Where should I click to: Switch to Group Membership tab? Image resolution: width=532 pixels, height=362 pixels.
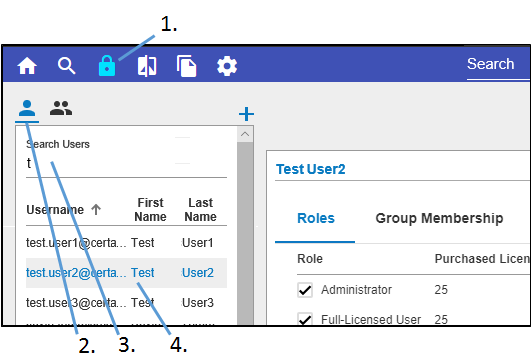pyautogui.click(x=439, y=218)
